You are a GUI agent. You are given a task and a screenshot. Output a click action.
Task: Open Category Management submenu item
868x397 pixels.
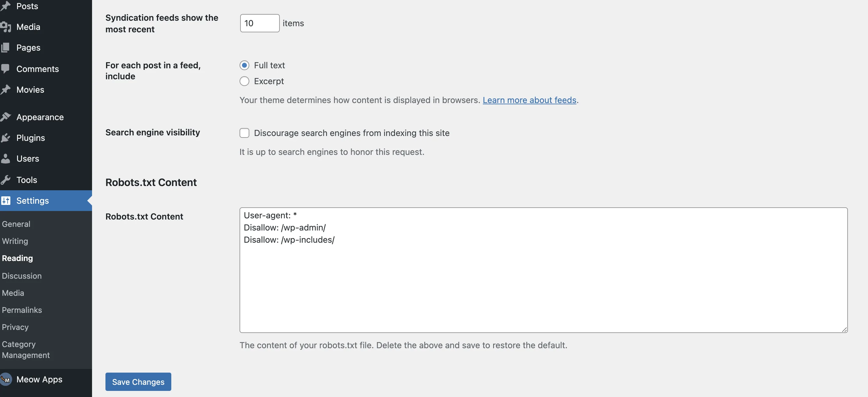click(26, 349)
